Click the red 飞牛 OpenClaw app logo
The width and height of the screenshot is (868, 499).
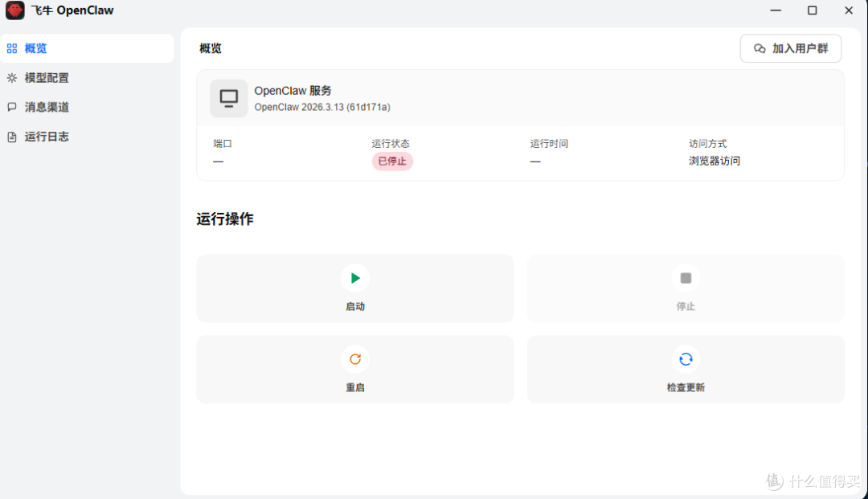(x=15, y=10)
